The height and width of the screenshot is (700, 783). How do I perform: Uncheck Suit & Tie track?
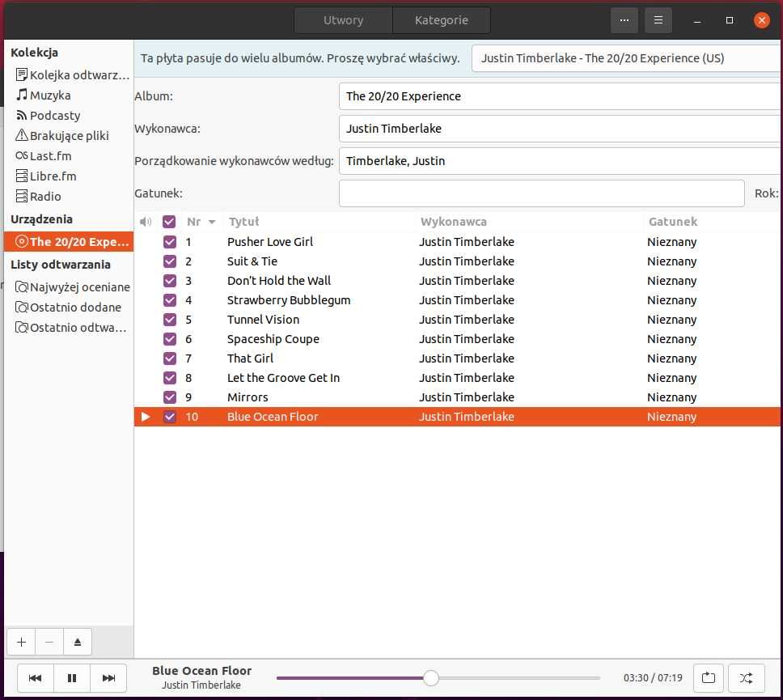(170, 261)
